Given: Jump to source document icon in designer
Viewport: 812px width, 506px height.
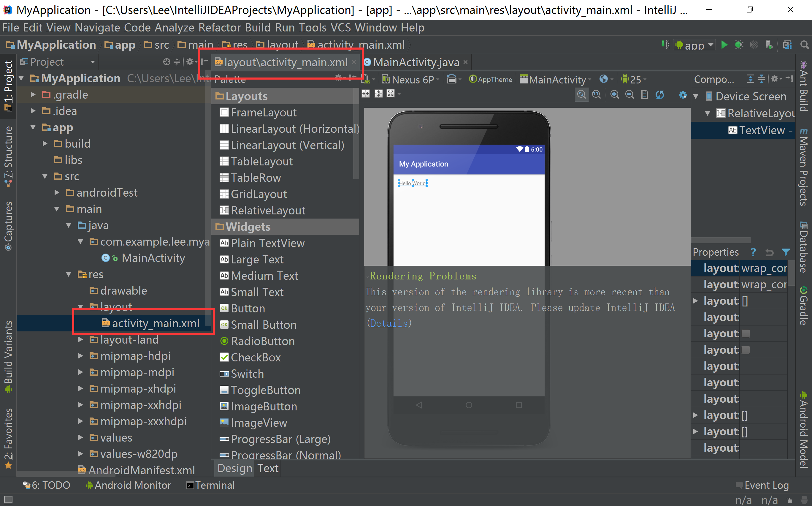Looking at the screenshot, I should 644,95.
